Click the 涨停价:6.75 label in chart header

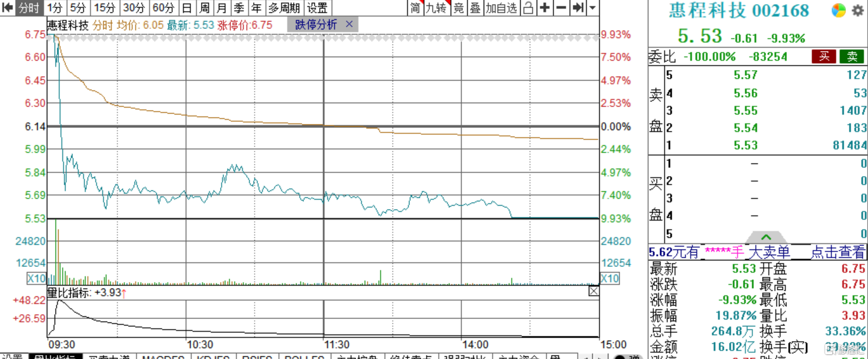coord(244,25)
